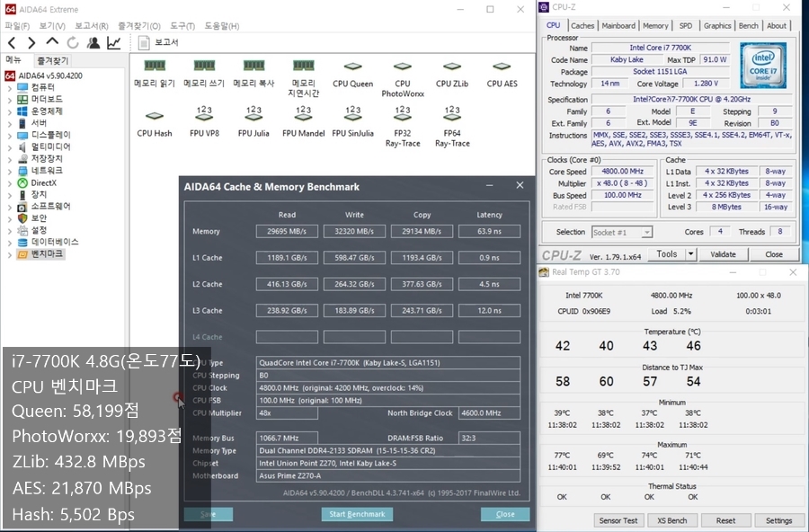Click the Core Speed field 4800.00 MHz in CPU-Z

coord(623,172)
